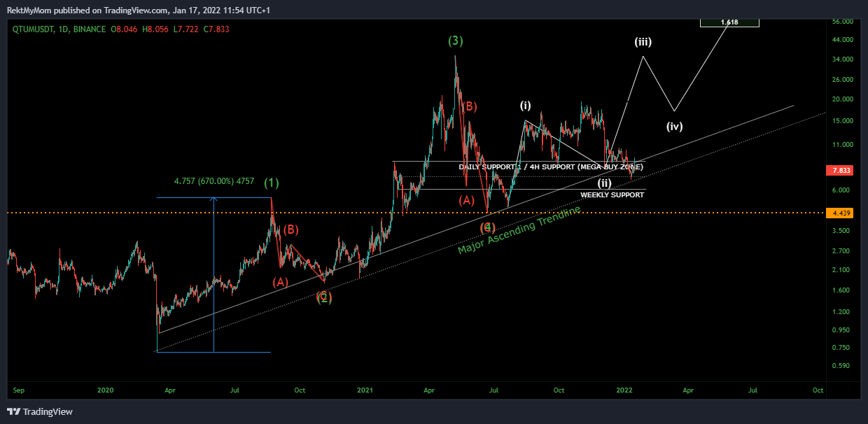The height and width of the screenshot is (424, 868).
Task: Click the TradingView logo at the bottom
Action: (41, 411)
